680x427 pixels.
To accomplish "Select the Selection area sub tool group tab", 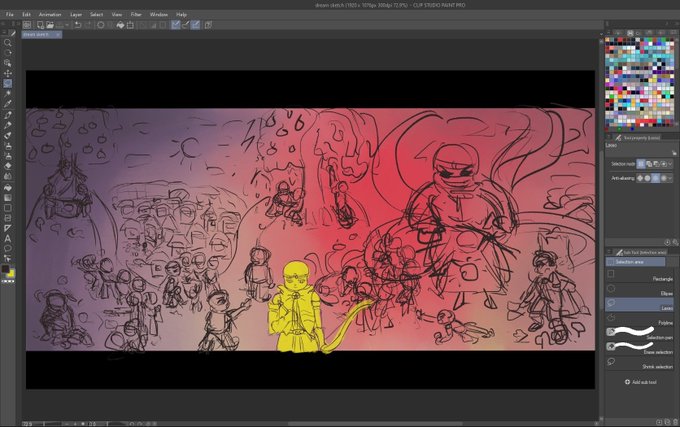I will [x=635, y=262].
